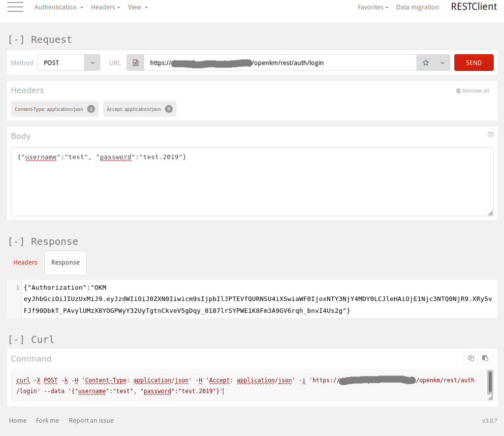504x436 pixels.
Task: Open the Authentication menu
Action: (59, 7)
